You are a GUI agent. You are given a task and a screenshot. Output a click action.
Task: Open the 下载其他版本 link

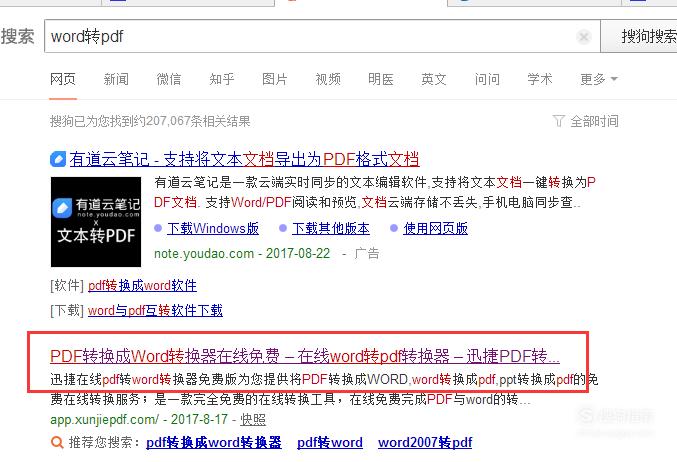[x=331, y=228]
